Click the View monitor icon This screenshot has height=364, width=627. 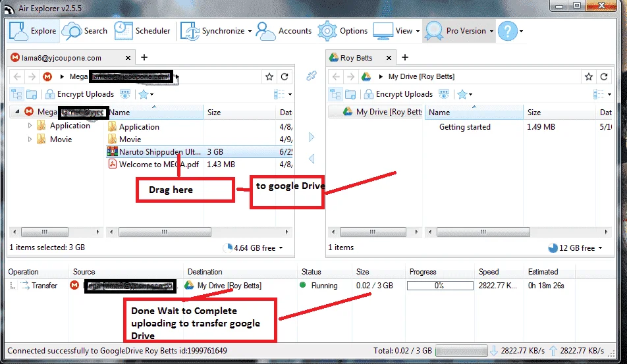[383, 31]
